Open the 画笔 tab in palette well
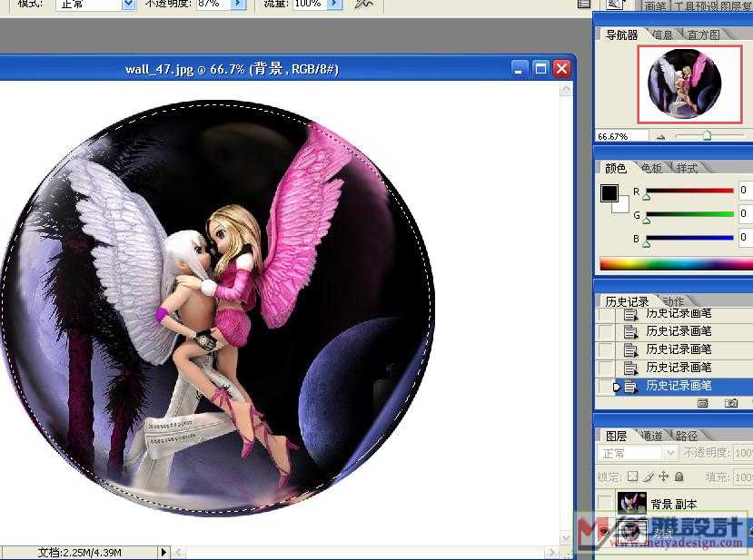753x560 pixels. tap(655, 5)
